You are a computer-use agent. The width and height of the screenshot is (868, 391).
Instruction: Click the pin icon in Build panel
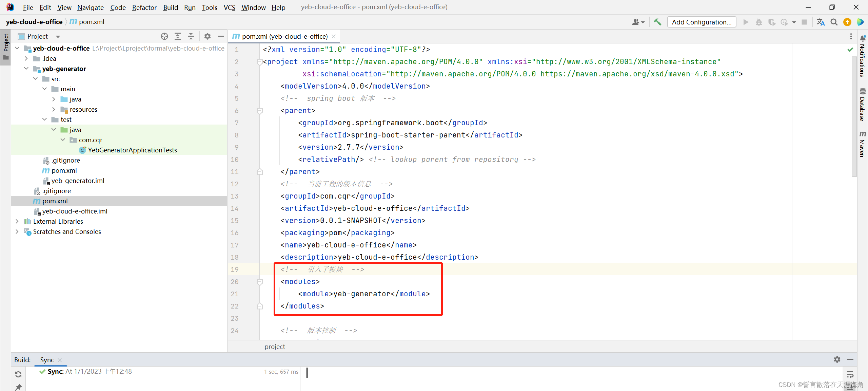[18, 387]
